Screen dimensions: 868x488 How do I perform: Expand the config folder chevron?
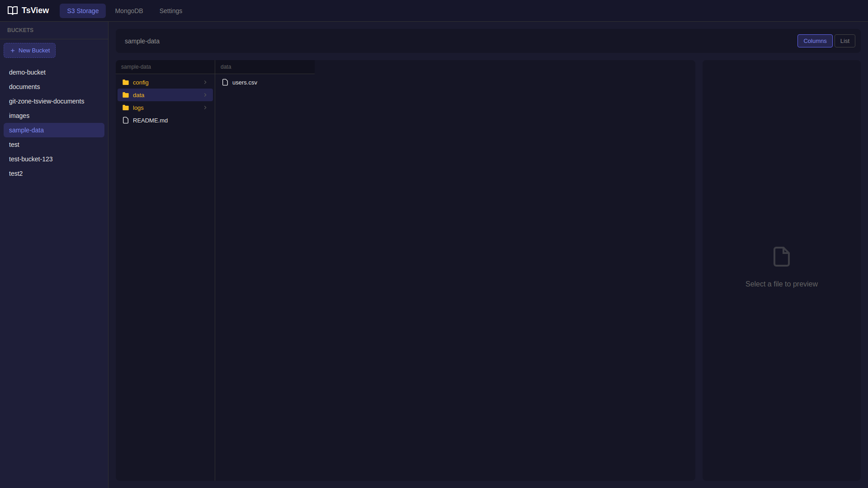coord(205,82)
